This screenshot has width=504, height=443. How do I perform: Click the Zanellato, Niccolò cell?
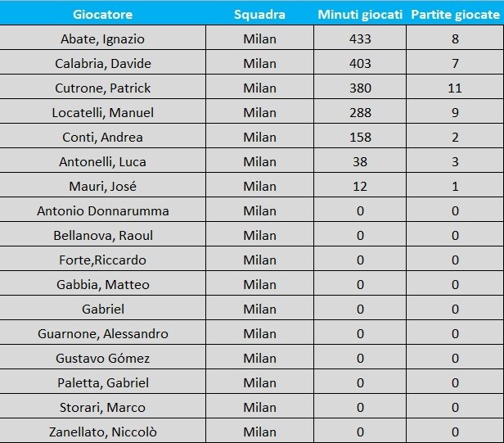pos(102,431)
